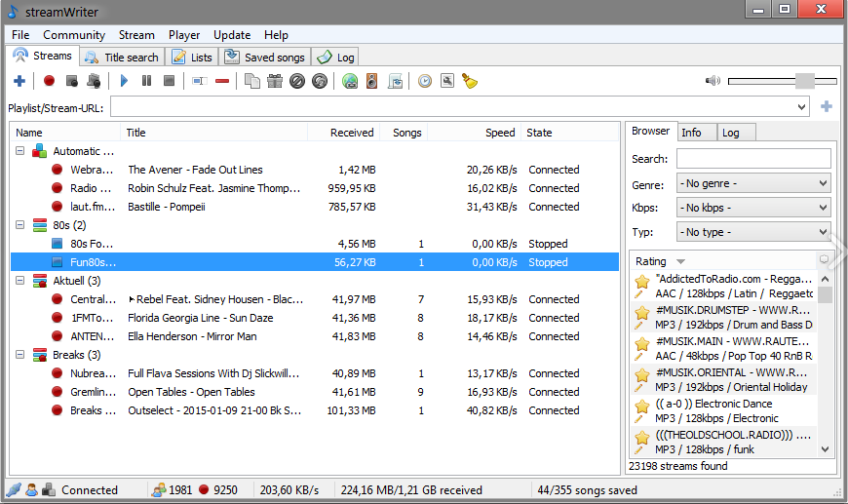
Task: Open the Player menu
Action: [x=184, y=35]
